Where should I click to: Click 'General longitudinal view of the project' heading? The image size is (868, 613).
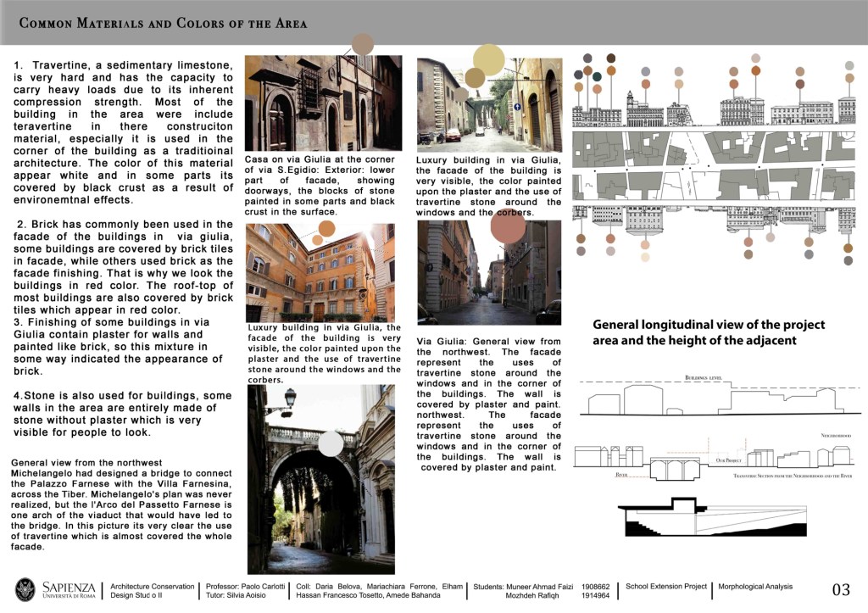(708, 325)
